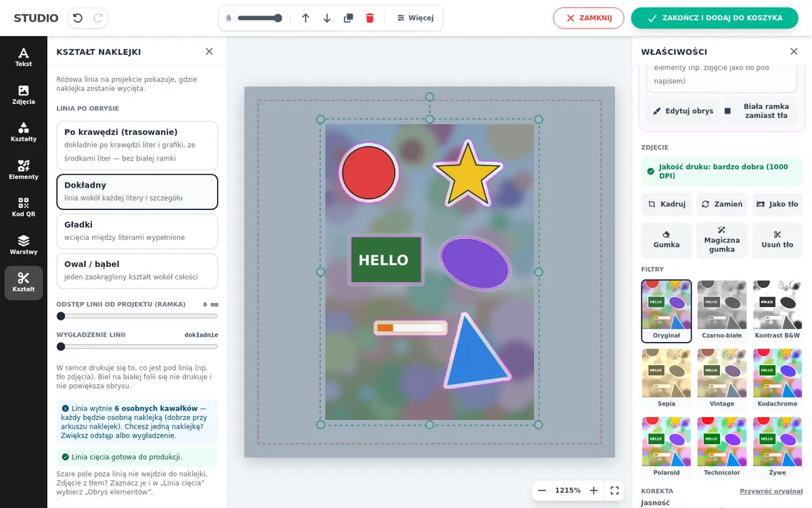The height and width of the screenshot is (508, 812).
Task: Select Po krawędzi (trasowanie) outline option
Action: coord(137,146)
